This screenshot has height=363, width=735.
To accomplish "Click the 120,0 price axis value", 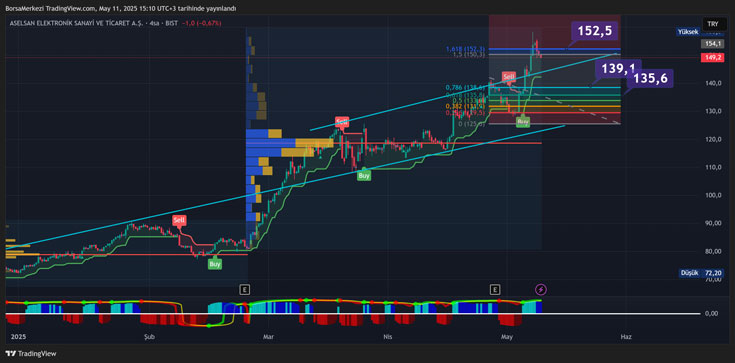I will pos(713,139).
